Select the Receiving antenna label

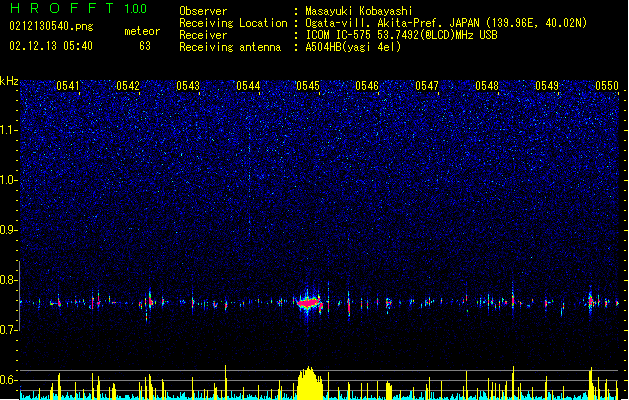pos(230,47)
